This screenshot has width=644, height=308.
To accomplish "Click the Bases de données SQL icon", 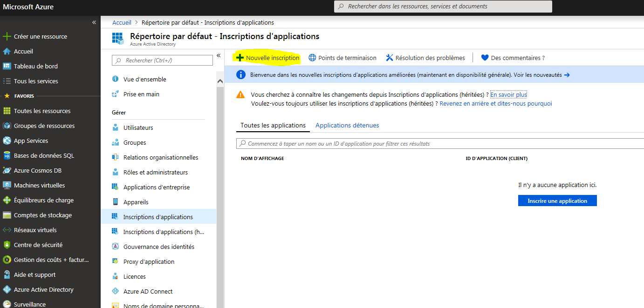I will [x=7, y=155].
